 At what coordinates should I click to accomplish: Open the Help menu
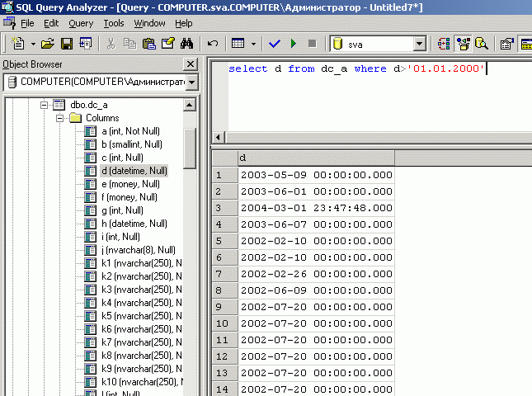tap(184, 23)
